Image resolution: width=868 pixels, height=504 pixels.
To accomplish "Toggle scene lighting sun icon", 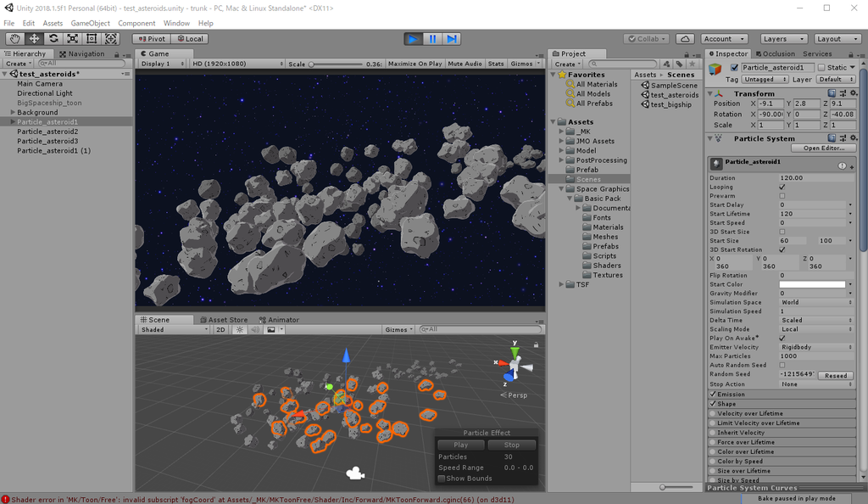I will pyautogui.click(x=240, y=329).
